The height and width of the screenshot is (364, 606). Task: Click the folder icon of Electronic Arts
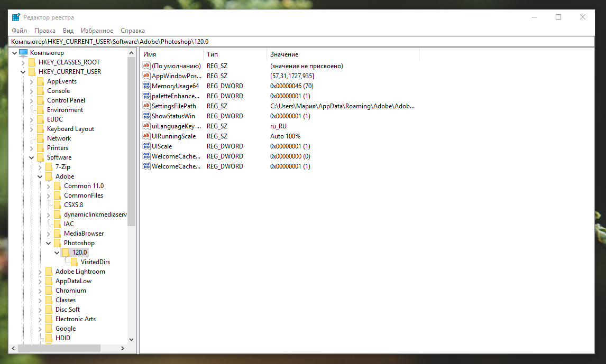coord(49,319)
